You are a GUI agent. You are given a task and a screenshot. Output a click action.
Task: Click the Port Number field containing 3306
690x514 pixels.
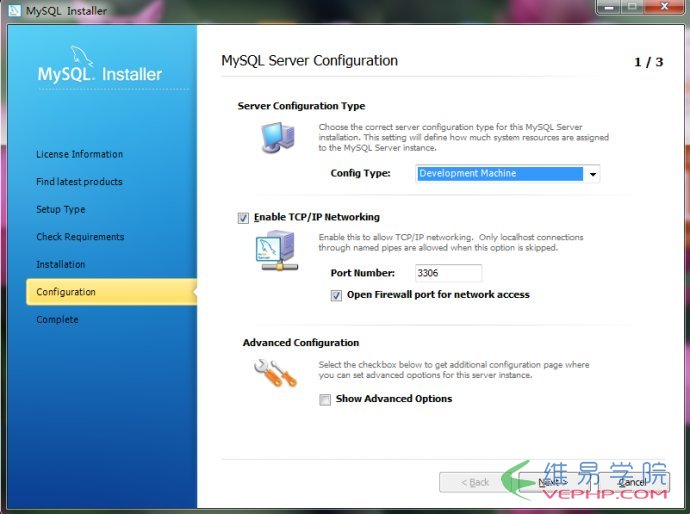click(x=448, y=273)
